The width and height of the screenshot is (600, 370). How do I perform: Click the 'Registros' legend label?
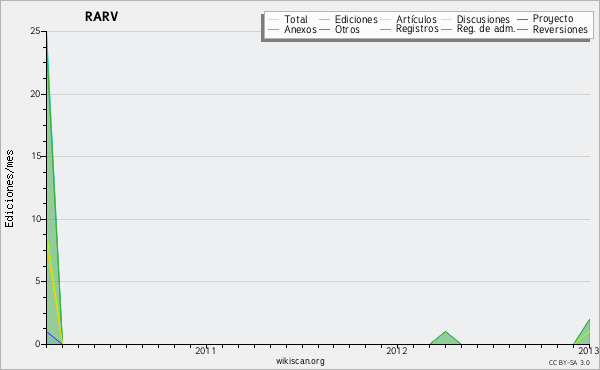(417, 29)
